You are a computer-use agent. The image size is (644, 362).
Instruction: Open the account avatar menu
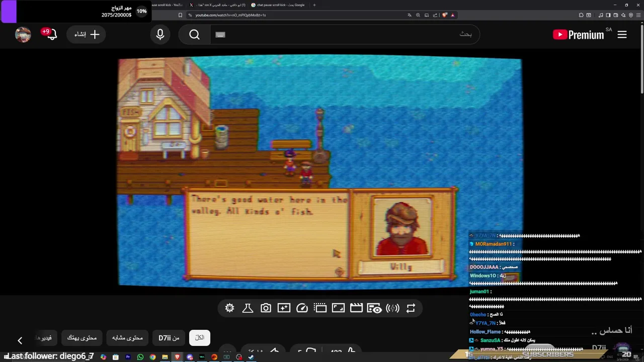click(x=23, y=35)
